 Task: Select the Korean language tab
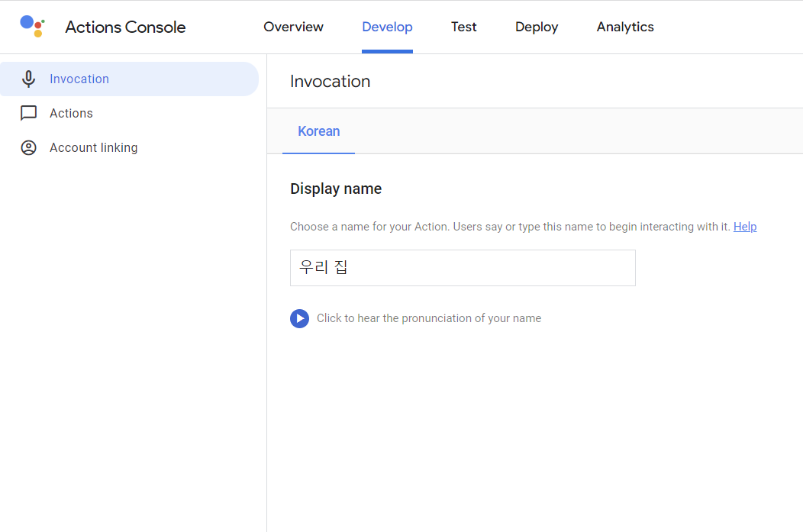coord(318,131)
